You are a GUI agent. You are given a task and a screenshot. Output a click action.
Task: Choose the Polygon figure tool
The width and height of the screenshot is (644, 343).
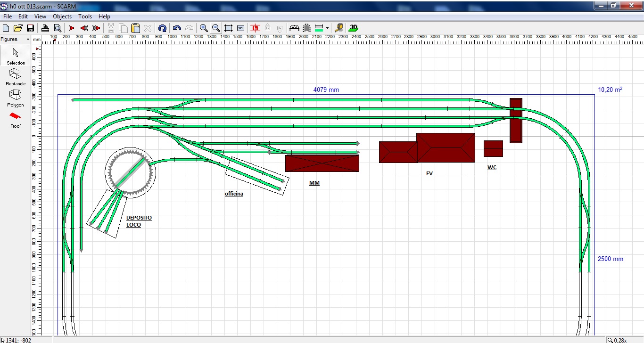click(x=16, y=98)
